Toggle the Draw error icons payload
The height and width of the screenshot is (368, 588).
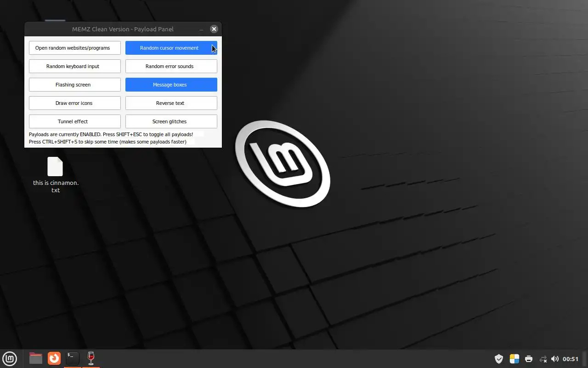pyautogui.click(x=74, y=103)
